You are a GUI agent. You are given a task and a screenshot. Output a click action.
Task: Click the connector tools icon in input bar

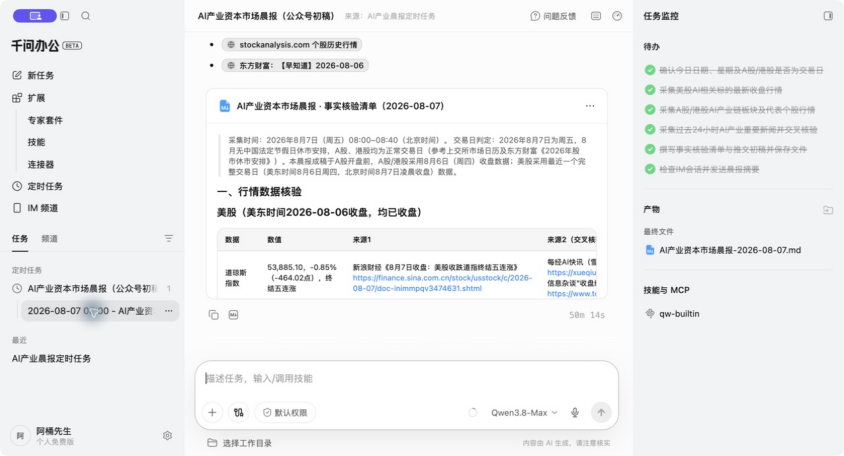[x=238, y=412]
